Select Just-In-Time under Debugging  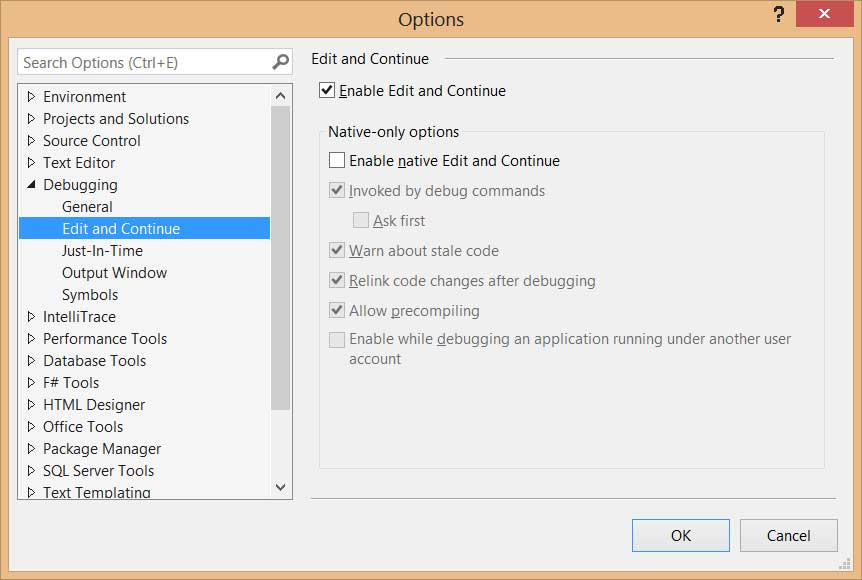(x=102, y=251)
